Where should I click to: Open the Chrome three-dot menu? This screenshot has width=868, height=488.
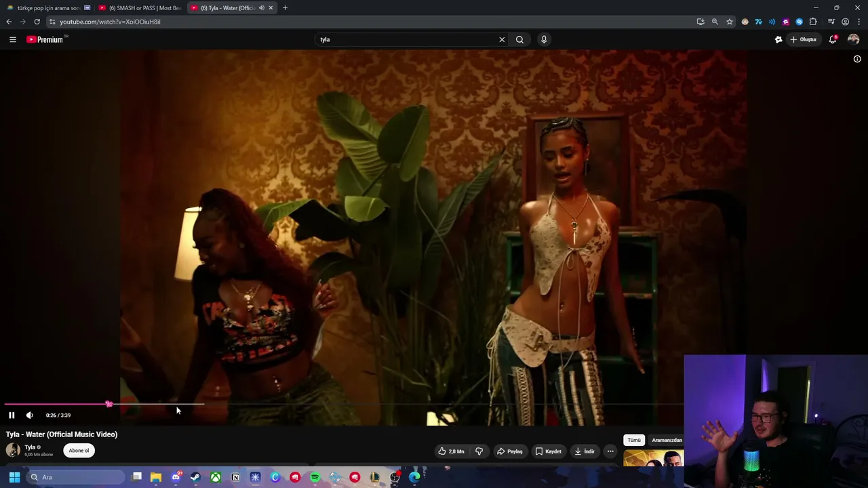[x=859, y=22]
